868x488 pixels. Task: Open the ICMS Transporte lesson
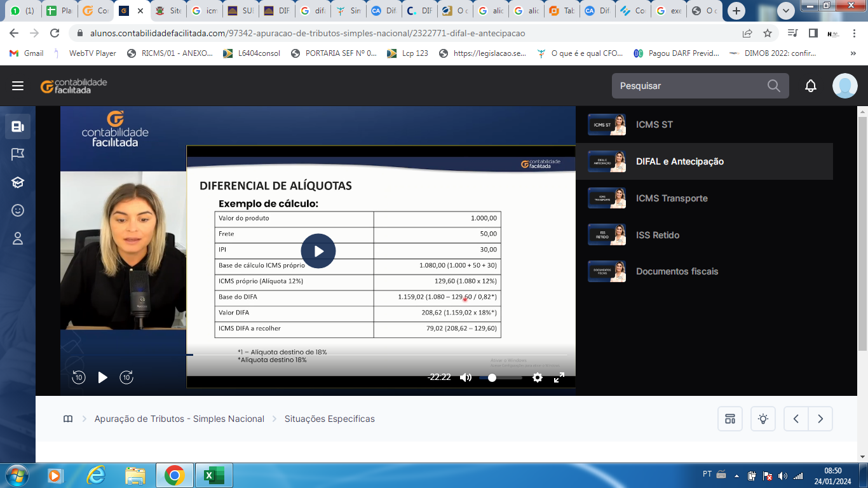(704, 198)
